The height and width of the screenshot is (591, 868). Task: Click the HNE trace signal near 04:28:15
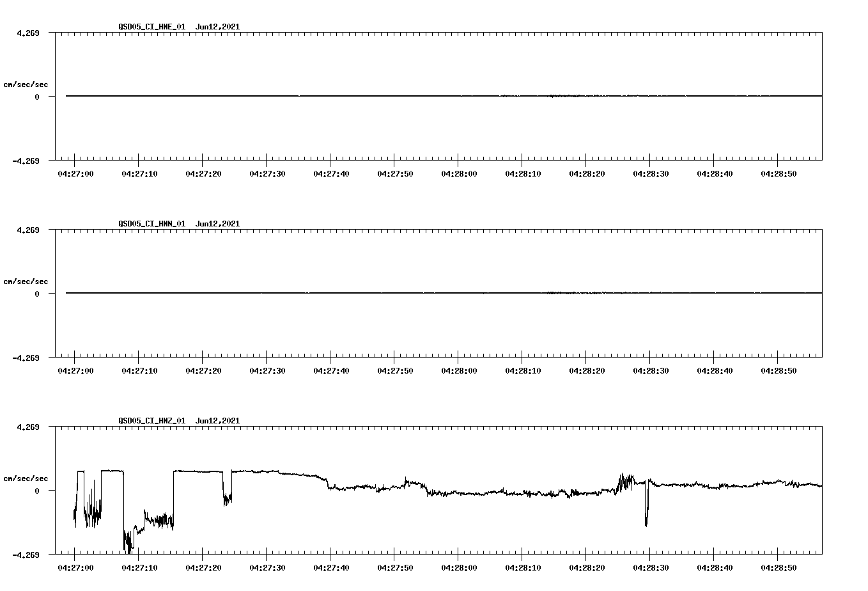tap(562, 96)
